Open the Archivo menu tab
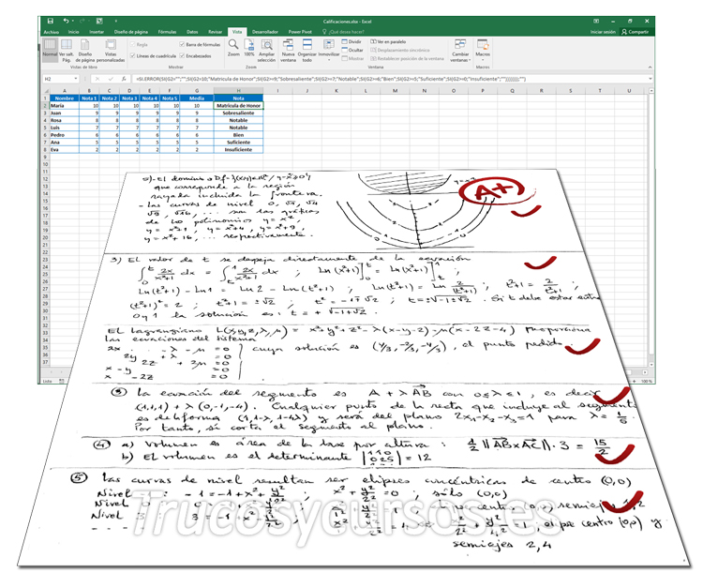703x588 pixels. (51, 31)
